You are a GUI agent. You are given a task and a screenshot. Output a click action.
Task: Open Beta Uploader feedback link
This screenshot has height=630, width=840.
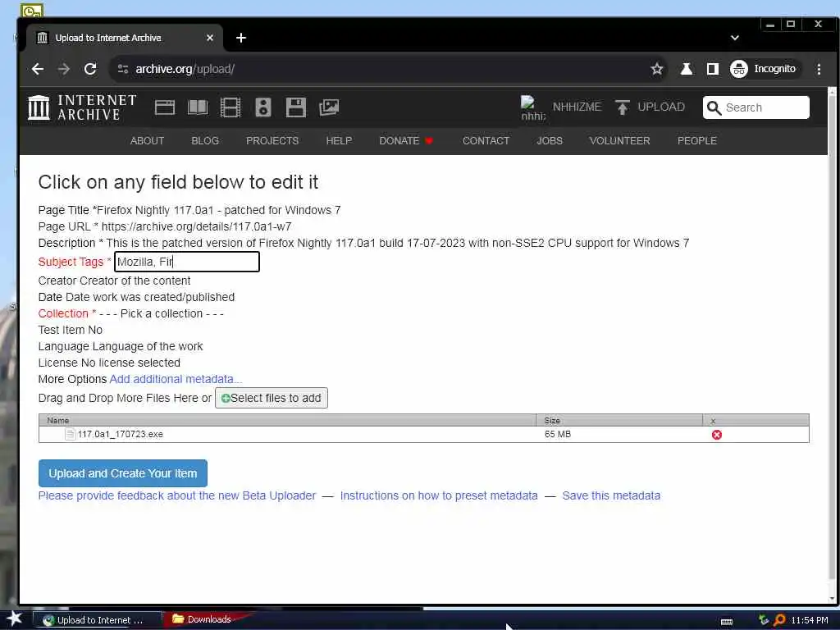click(177, 496)
